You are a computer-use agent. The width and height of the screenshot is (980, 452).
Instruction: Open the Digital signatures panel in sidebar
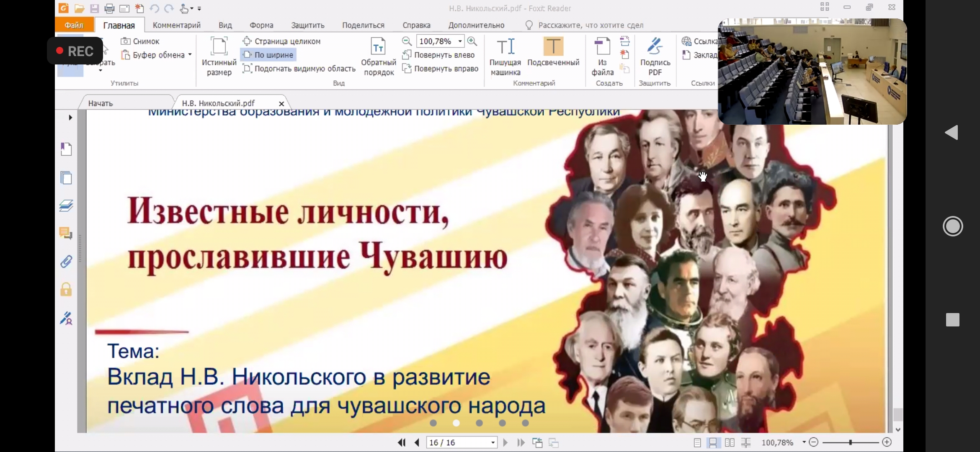point(66,318)
